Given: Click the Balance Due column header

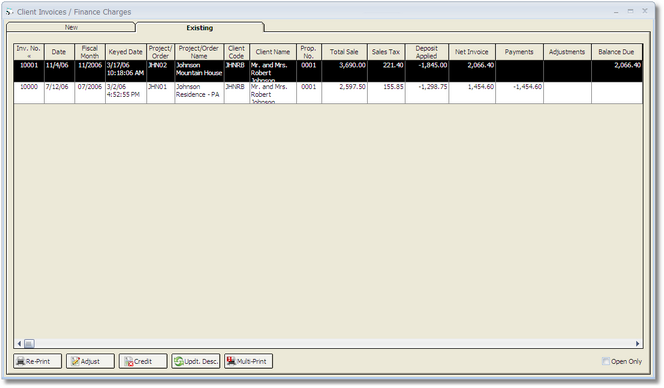Looking at the screenshot, I should click(x=617, y=52).
